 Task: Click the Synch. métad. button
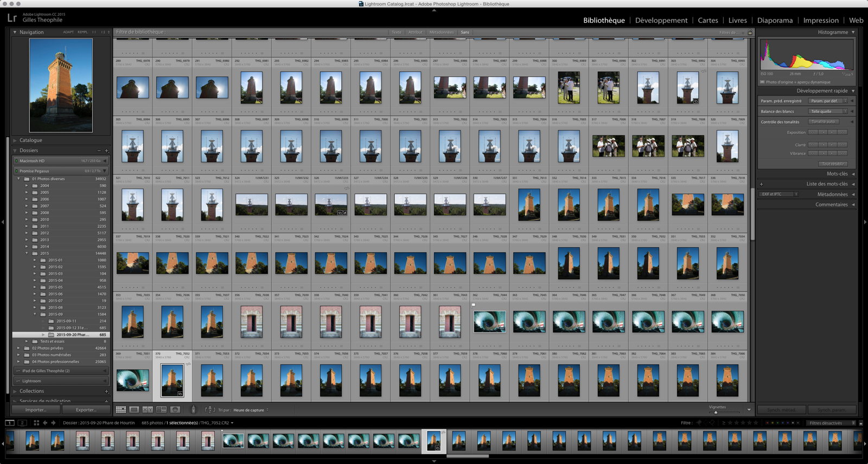tap(782, 410)
